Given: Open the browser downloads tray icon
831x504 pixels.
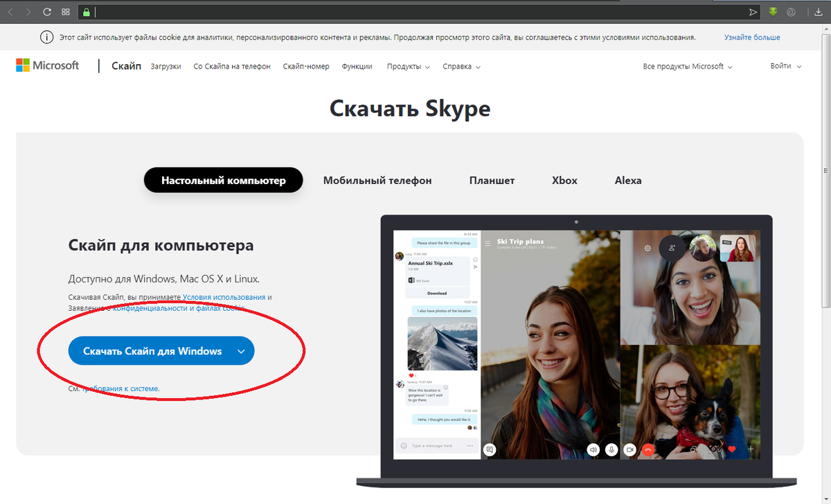Looking at the screenshot, I should click(x=818, y=12).
